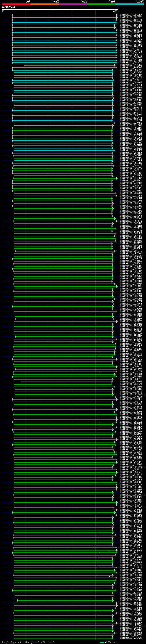Select label UniRef100_A5GSD0

click(131, 128)
